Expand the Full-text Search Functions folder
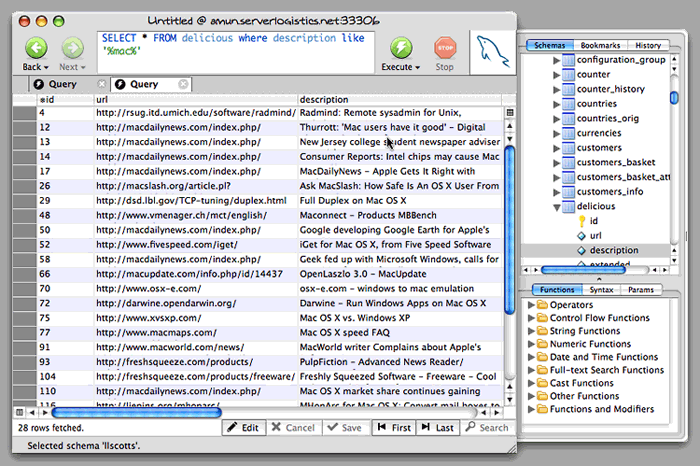 click(531, 370)
